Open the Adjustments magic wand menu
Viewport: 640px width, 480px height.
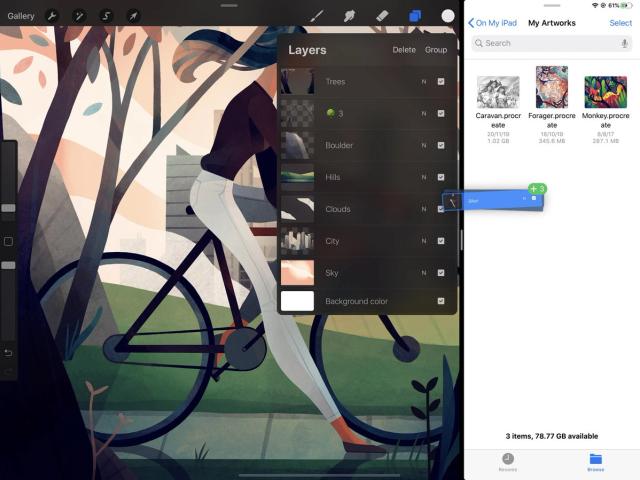pyautogui.click(x=79, y=16)
